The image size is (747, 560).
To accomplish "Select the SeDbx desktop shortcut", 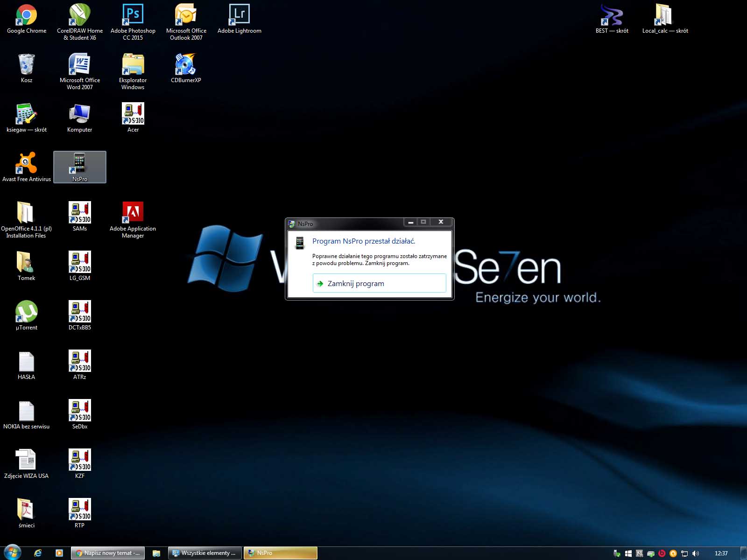I will point(80,415).
